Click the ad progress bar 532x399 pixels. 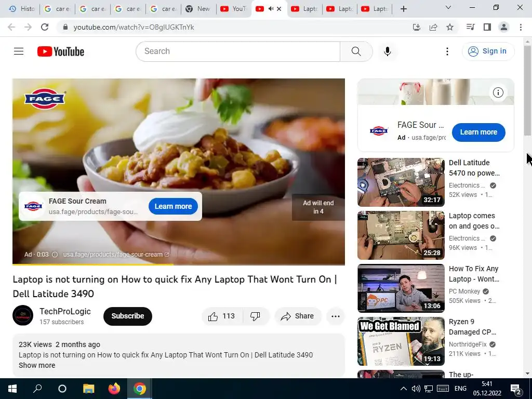click(179, 264)
